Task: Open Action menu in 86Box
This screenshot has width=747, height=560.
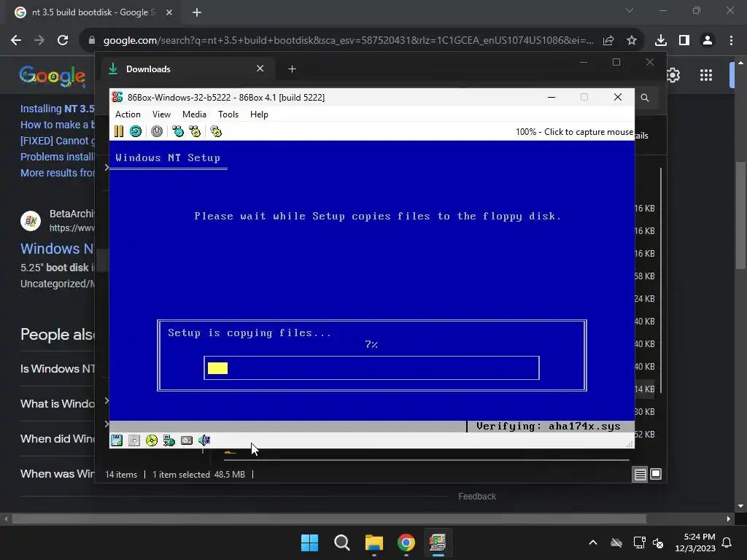Action: 128,114
